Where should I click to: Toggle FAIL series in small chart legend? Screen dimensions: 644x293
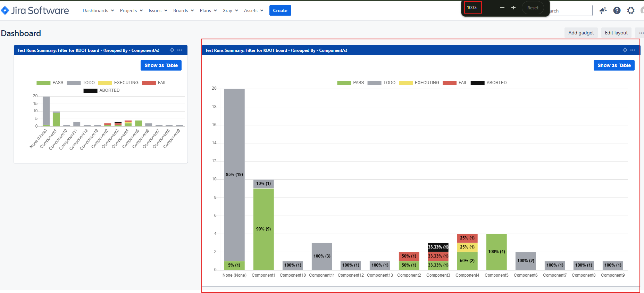(x=154, y=83)
